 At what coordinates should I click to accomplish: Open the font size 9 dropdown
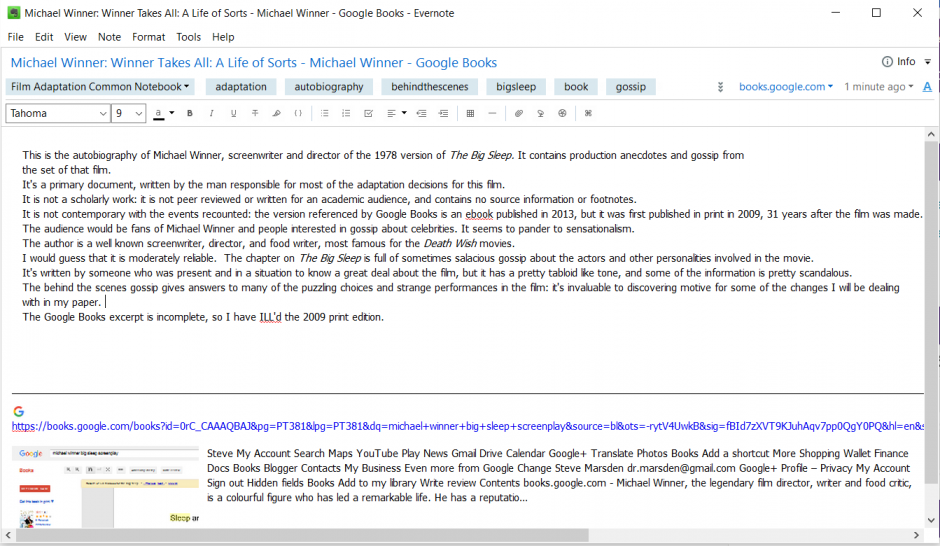tap(128, 113)
